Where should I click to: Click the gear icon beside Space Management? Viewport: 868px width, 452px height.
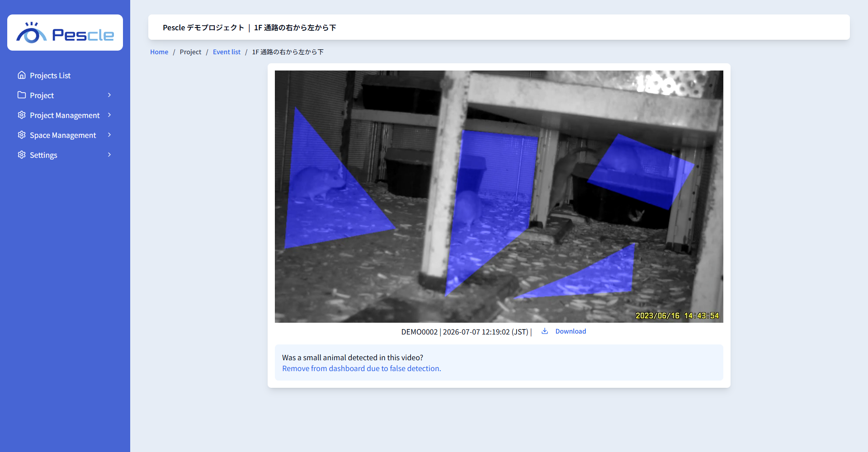pos(22,135)
